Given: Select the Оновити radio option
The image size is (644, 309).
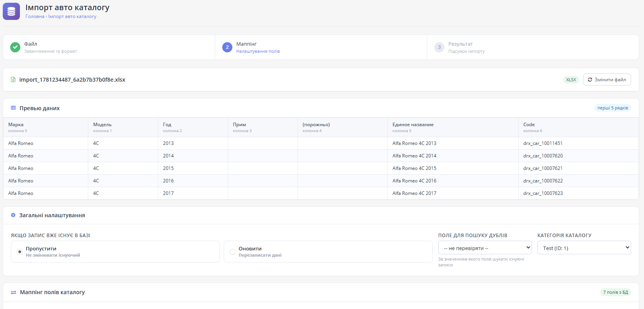Looking at the screenshot, I should pos(232,252).
